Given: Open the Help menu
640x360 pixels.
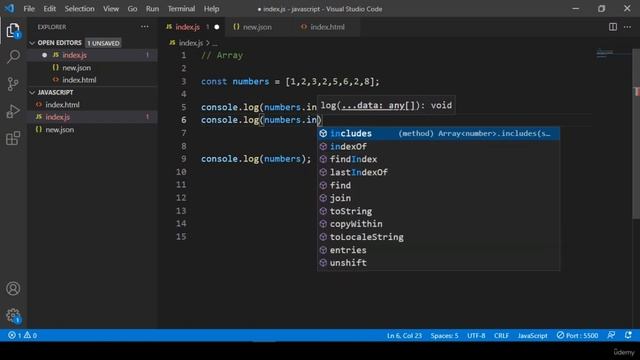Looking at the screenshot, I should pyautogui.click(x=211, y=9).
